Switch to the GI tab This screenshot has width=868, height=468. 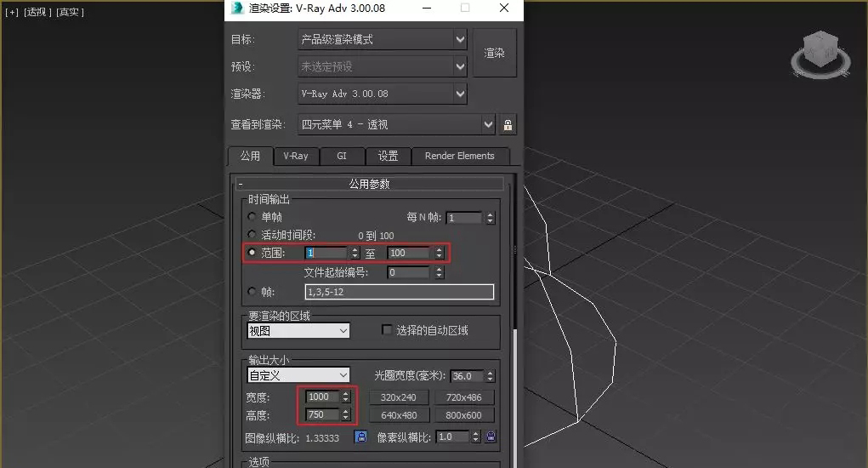click(342, 157)
